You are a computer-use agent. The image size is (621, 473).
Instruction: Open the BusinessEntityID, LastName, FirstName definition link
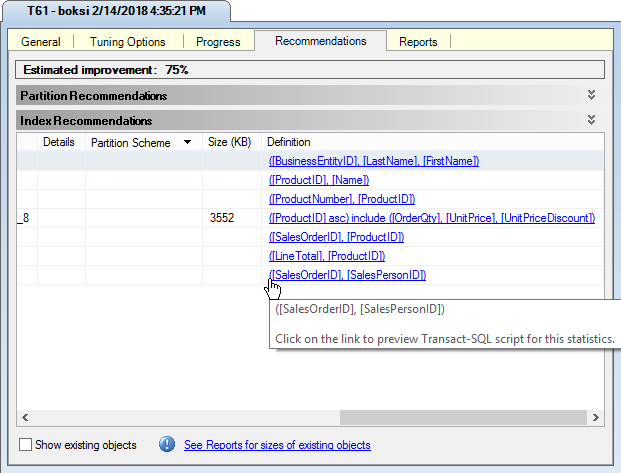pos(374,161)
